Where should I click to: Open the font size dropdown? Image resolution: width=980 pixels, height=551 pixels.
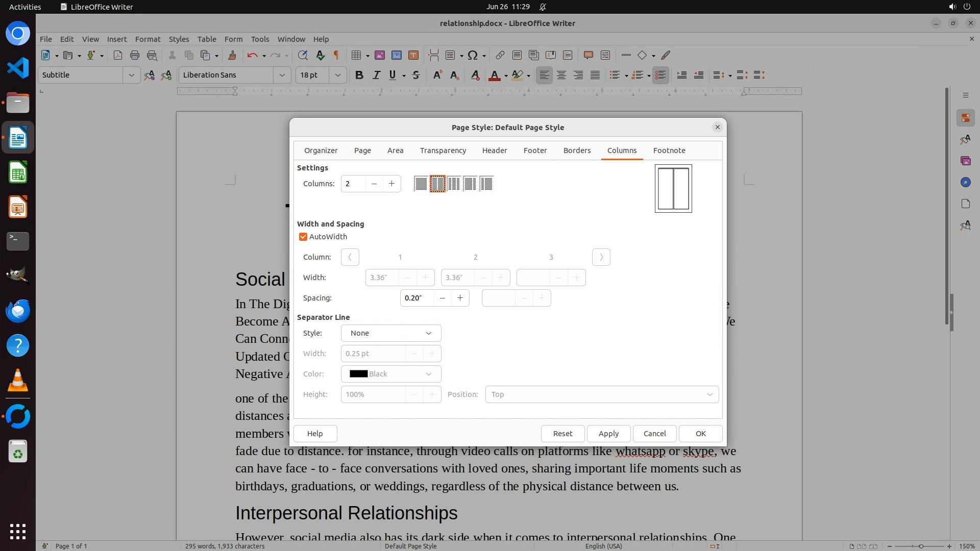337,75
